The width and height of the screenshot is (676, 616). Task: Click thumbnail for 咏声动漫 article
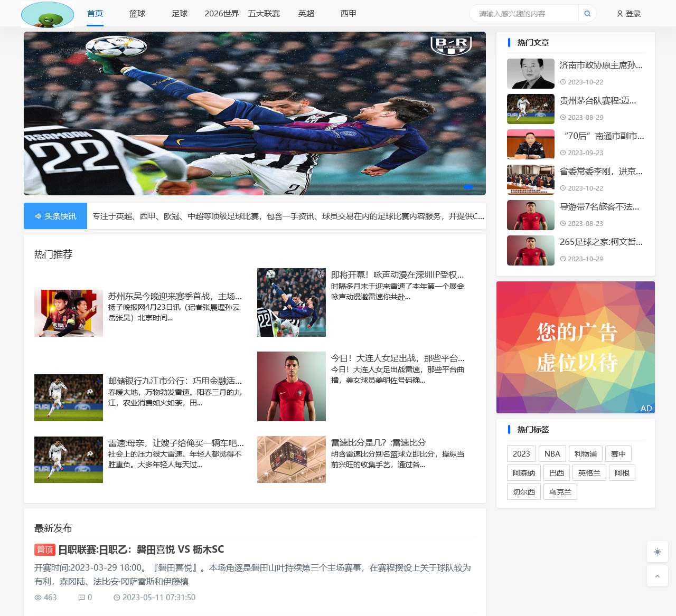click(292, 302)
